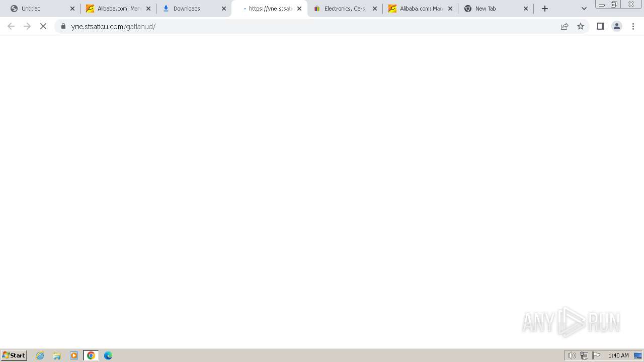Go back to previous page
This screenshot has width=644, height=362.
(11, 26)
